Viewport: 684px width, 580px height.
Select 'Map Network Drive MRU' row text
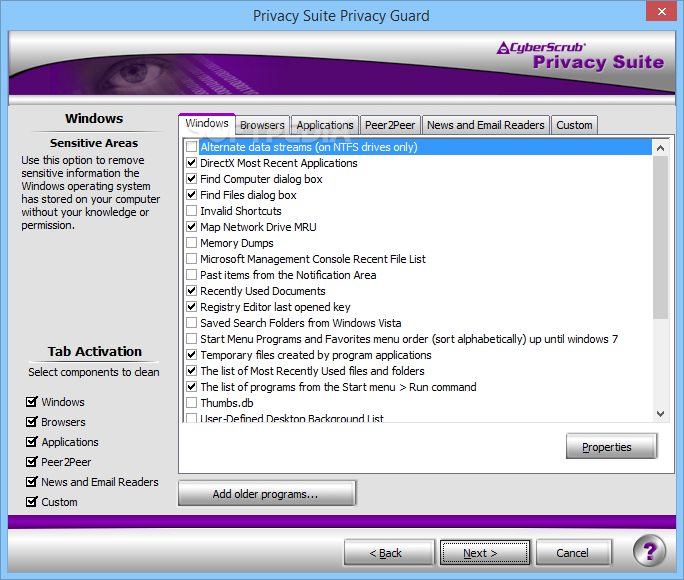258,227
